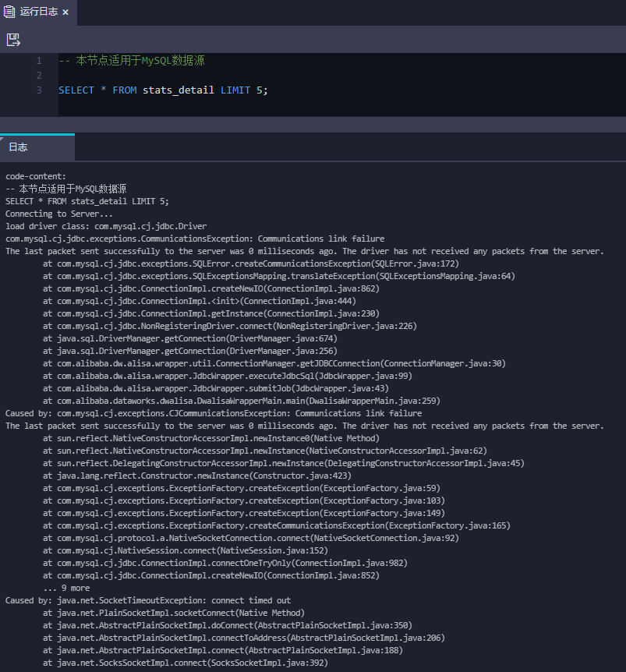Viewport: 626px width, 672px height.
Task: Click NativeSession.connect(NativeSession.java:152) line
Action: 186,550
